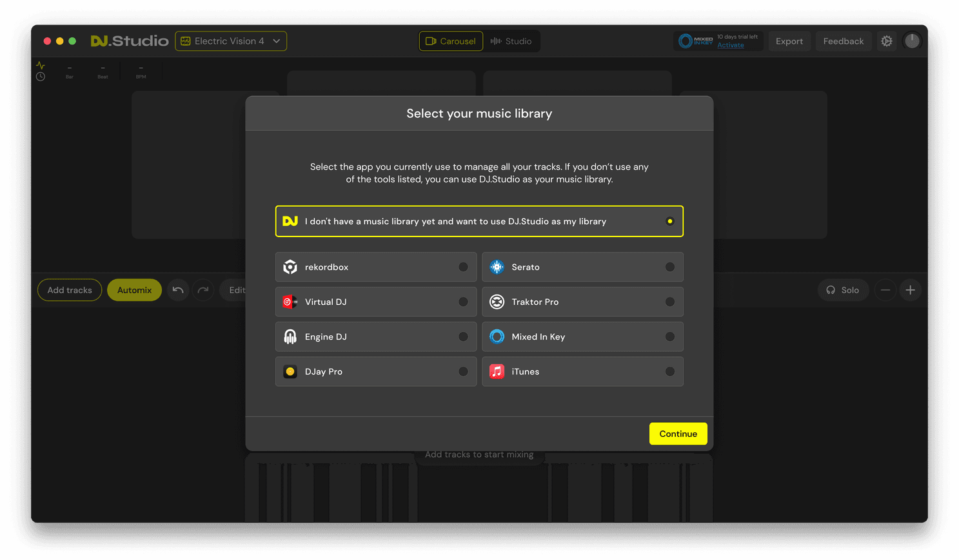This screenshot has width=959, height=560.
Task: Click the Traktor Pro logo icon
Action: pos(497,302)
